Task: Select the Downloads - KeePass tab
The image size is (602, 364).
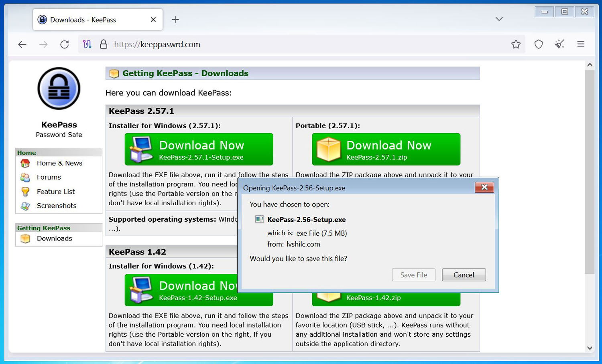Action: [x=98, y=20]
